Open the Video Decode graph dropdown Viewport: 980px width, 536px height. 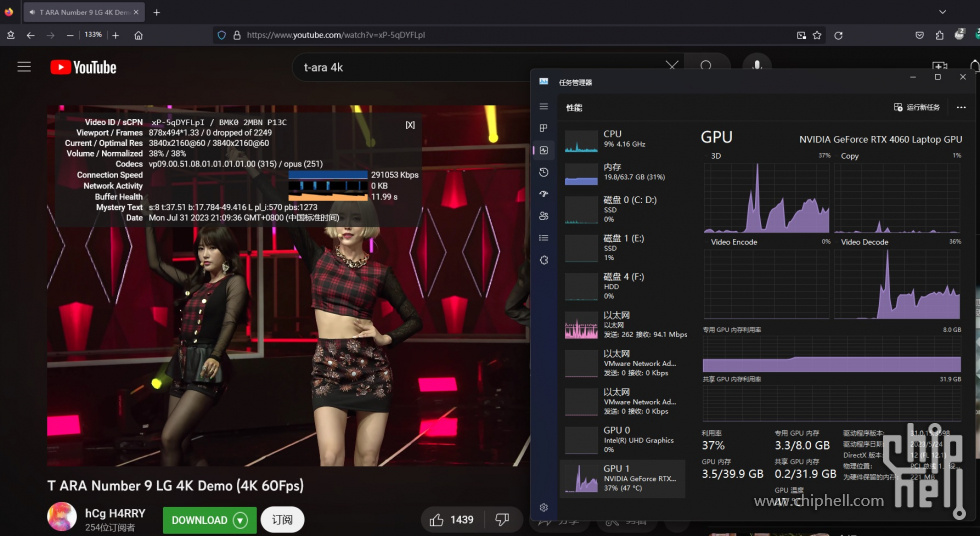[x=862, y=242]
